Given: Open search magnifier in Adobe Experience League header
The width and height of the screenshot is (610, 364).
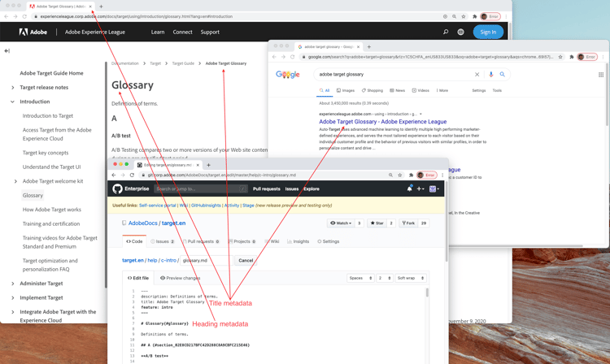Looking at the screenshot, I should click(x=446, y=32).
